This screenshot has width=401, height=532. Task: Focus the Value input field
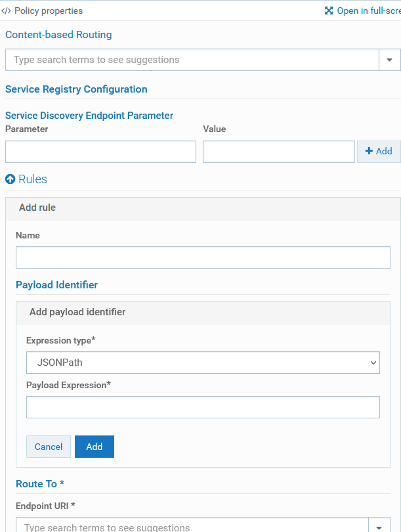[279, 152]
